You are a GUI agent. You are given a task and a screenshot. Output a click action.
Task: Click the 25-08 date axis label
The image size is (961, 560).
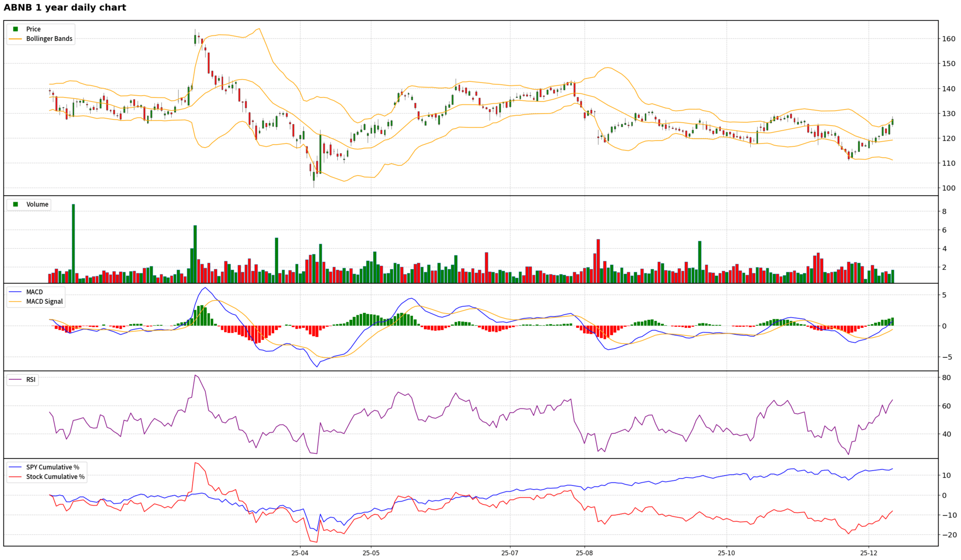coord(584,553)
